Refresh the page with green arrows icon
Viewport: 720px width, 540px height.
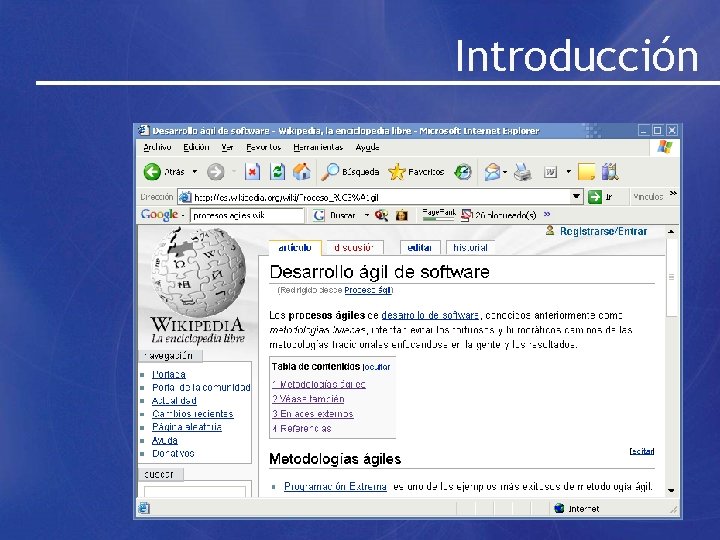click(x=277, y=172)
